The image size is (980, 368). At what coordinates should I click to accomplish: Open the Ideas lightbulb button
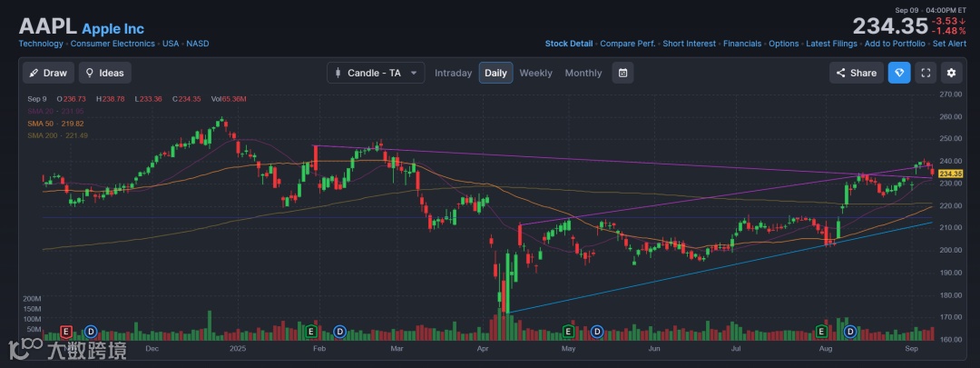(105, 73)
